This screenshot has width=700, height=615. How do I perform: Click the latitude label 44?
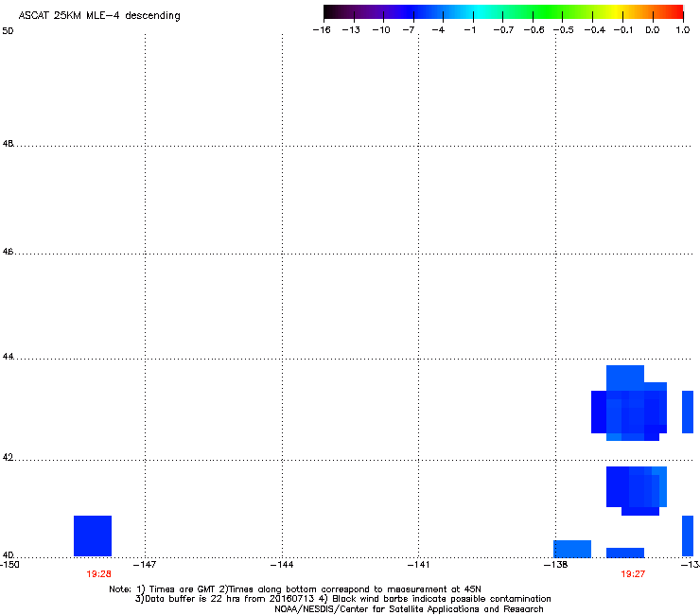(8, 357)
